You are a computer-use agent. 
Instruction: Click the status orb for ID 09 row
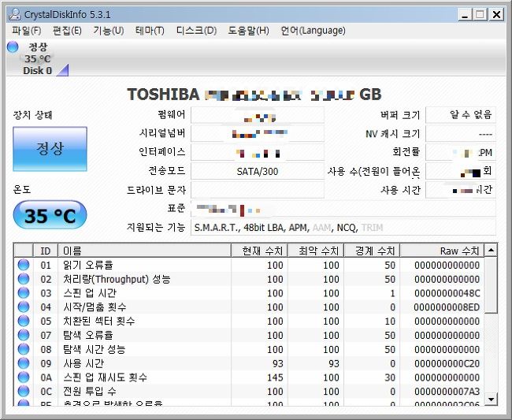tap(24, 362)
